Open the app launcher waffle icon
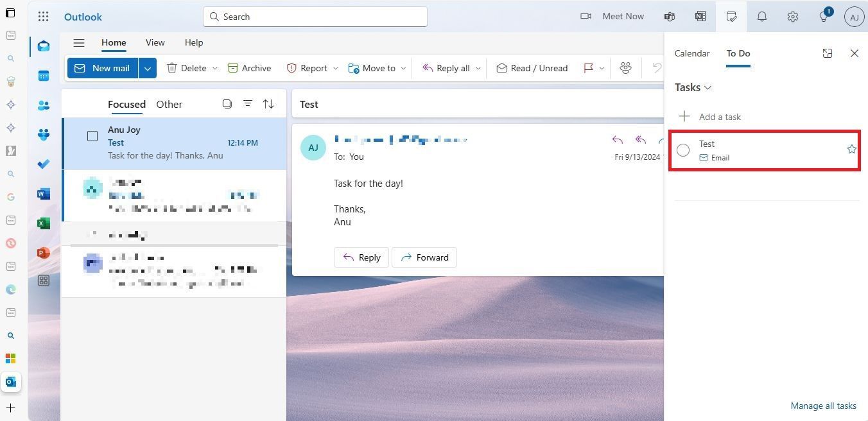 pos(43,17)
